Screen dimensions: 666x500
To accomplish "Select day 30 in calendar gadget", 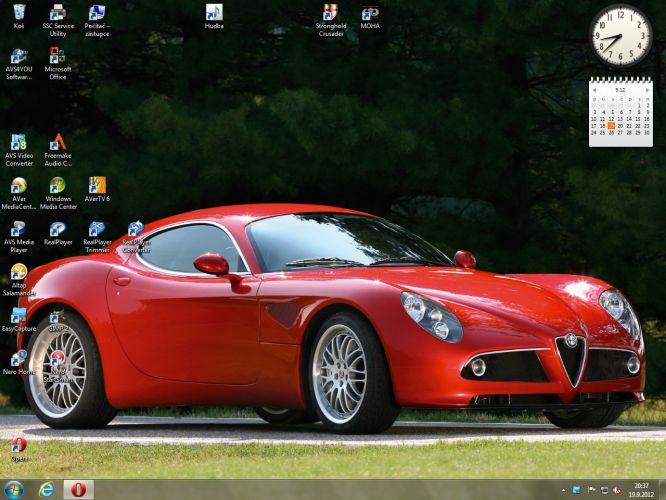I will click(x=647, y=133).
